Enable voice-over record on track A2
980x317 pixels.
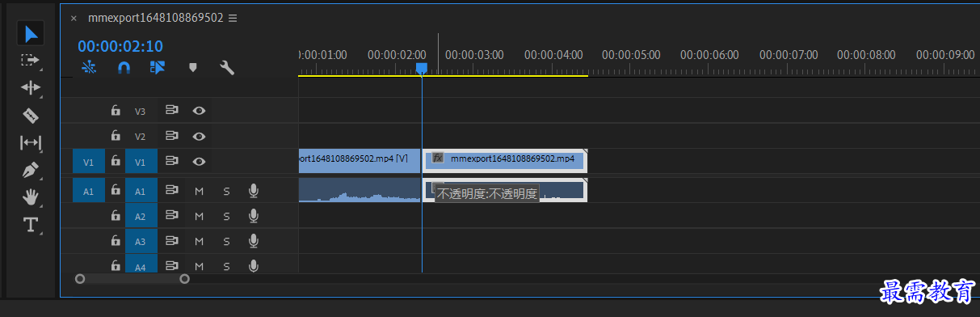pos(253,216)
